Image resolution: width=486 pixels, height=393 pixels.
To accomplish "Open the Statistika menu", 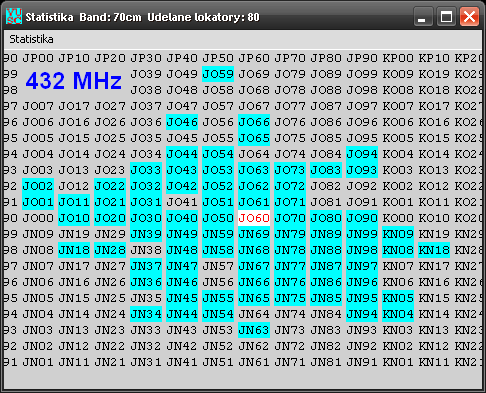I will pos(31,39).
